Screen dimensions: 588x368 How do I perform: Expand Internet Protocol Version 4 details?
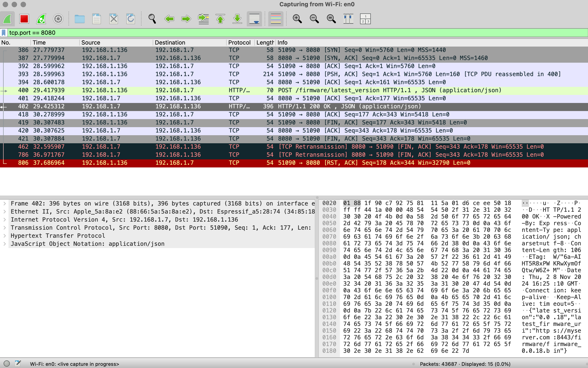[x=5, y=220]
